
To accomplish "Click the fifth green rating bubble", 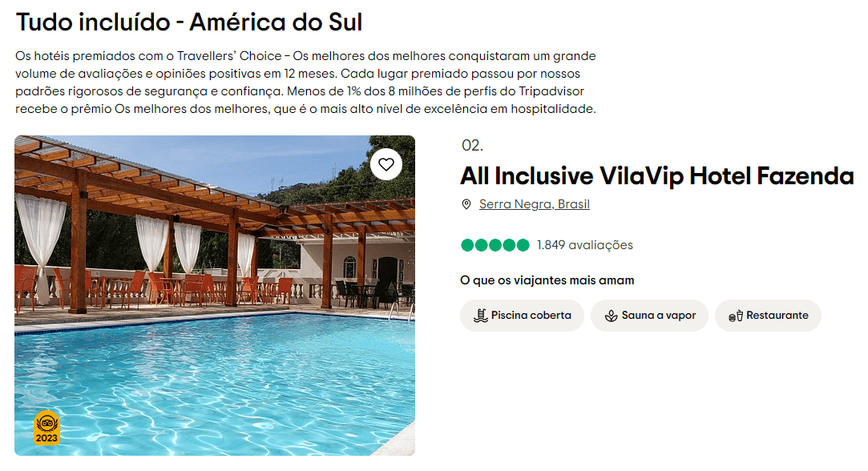I will pos(523,245).
